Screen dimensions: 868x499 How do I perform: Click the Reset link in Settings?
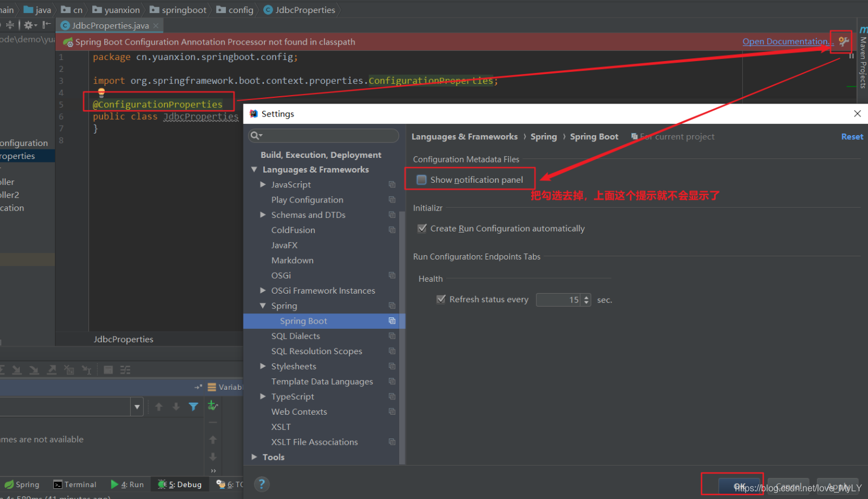click(x=852, y=137)
